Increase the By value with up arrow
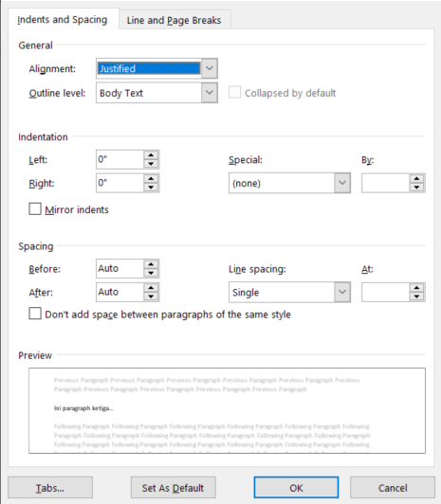The image size is (441, 504). 417,179
